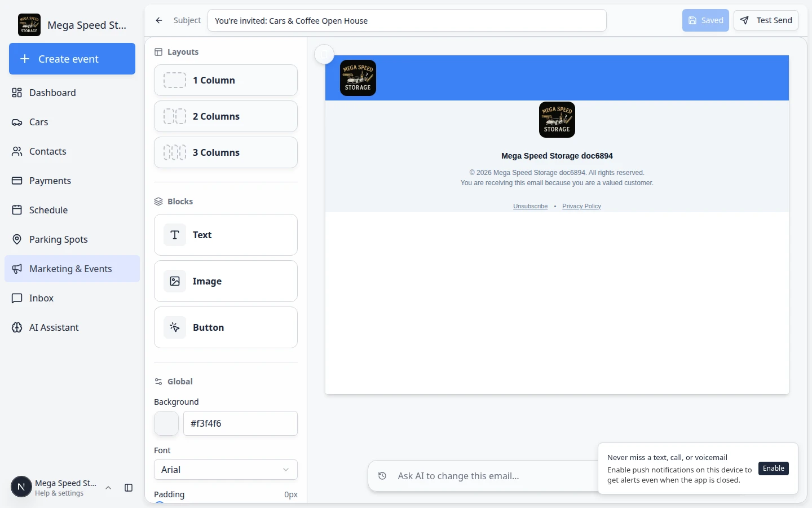Image resolution: width=812 pixels, height=508 pixels.
Task: Click the Unsubscribe link in email footer
Action: pyautogui.click(x=530, y=206)
